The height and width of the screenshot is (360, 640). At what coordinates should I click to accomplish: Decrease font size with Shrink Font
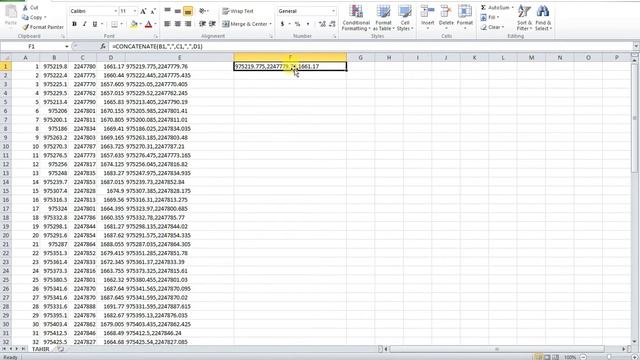pos(153,11)
